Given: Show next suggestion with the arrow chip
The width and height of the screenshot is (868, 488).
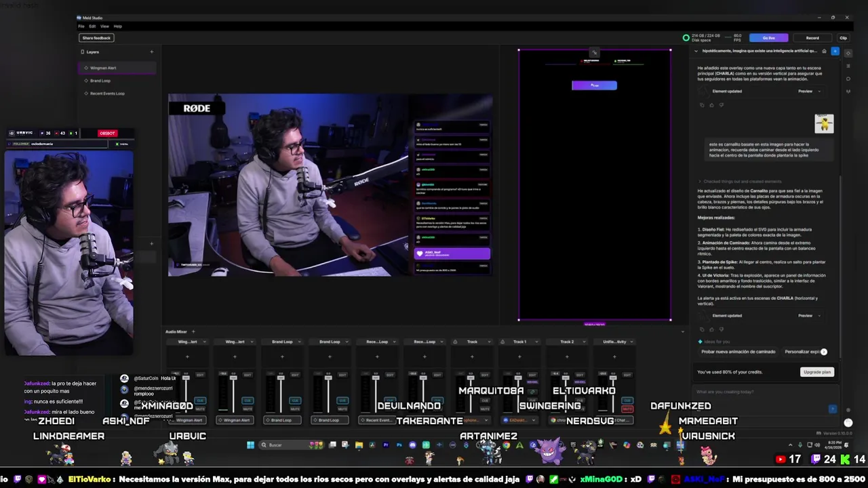Looking at the screenshot, I should (x=824, y=352).
